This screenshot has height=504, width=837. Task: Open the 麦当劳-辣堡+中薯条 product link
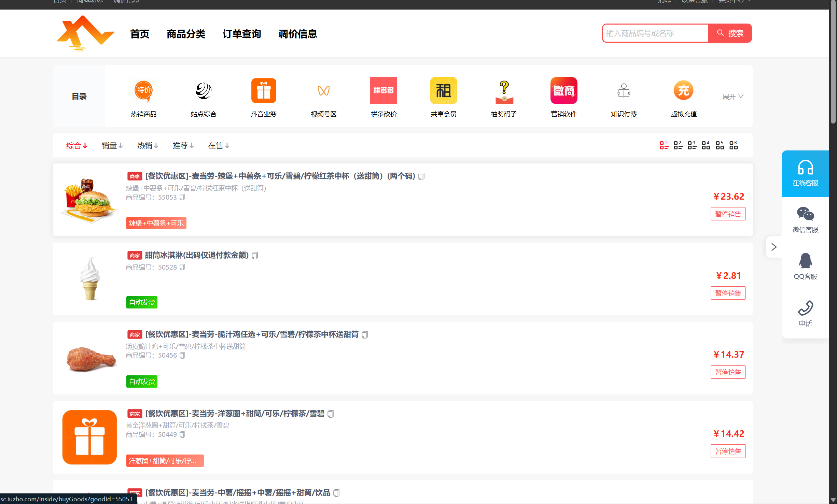280,176
